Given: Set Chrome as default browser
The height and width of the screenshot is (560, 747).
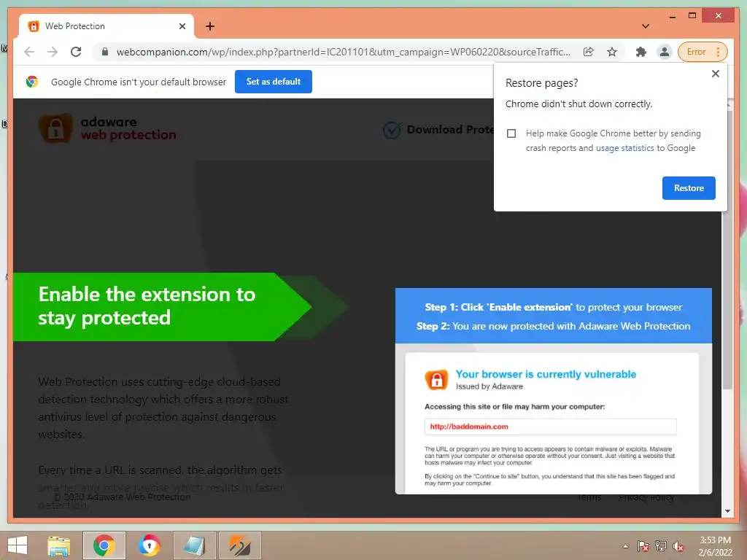Looking at the screenshot, I should (x=274, y=82).
